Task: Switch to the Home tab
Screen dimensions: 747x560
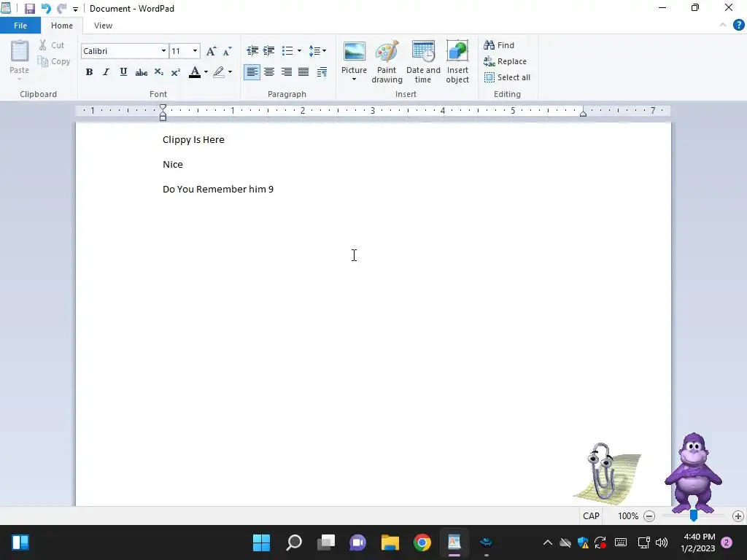Action: click(62, 26)
